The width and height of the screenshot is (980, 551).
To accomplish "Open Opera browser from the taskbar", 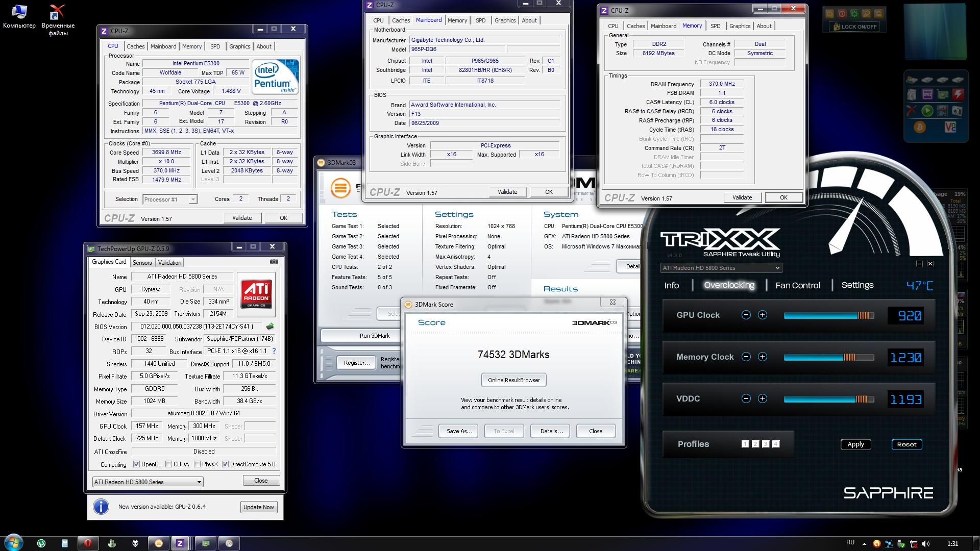I will pos(88,543).
